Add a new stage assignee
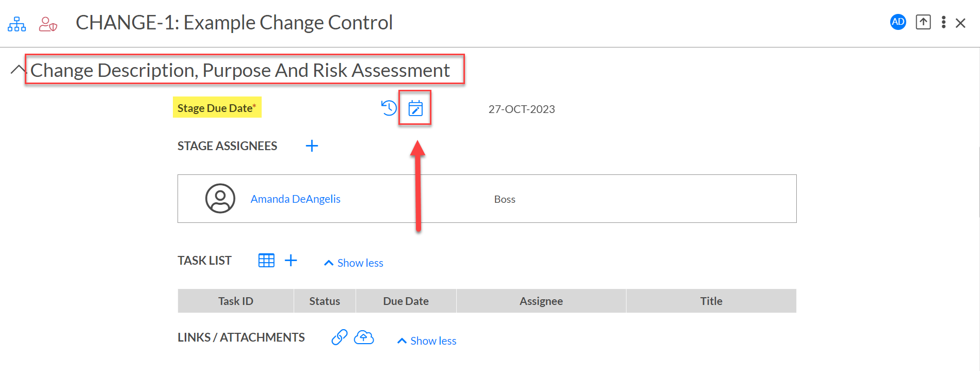Screen dimensions: 980x371 312,146
